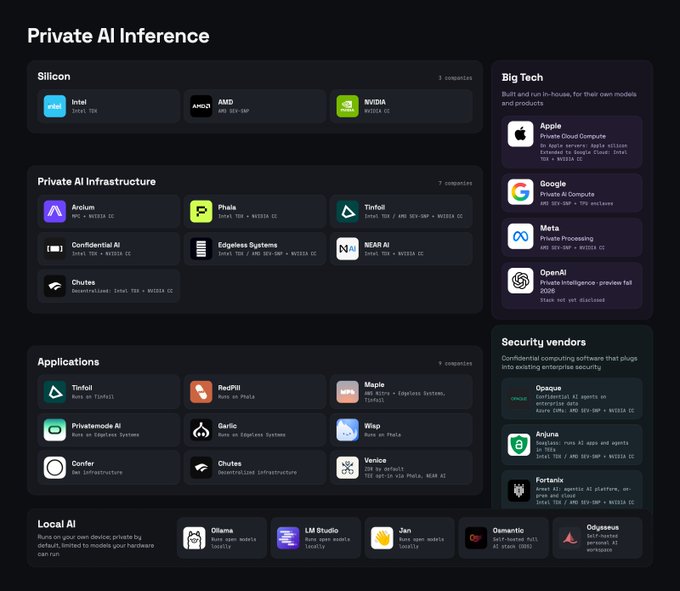The height and width of the screenshot is (591, 680).
Task: Click the Private AI Inference title
Action: point(118,36)
